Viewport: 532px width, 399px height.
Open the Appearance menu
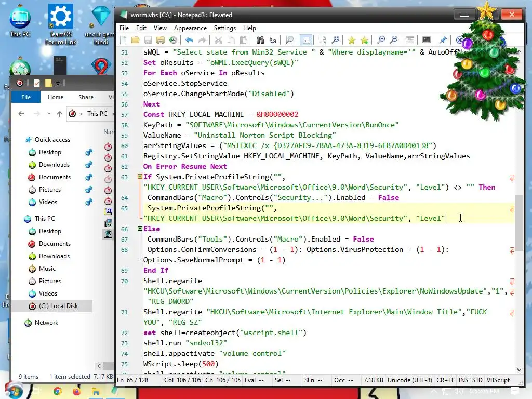point(190,28)
